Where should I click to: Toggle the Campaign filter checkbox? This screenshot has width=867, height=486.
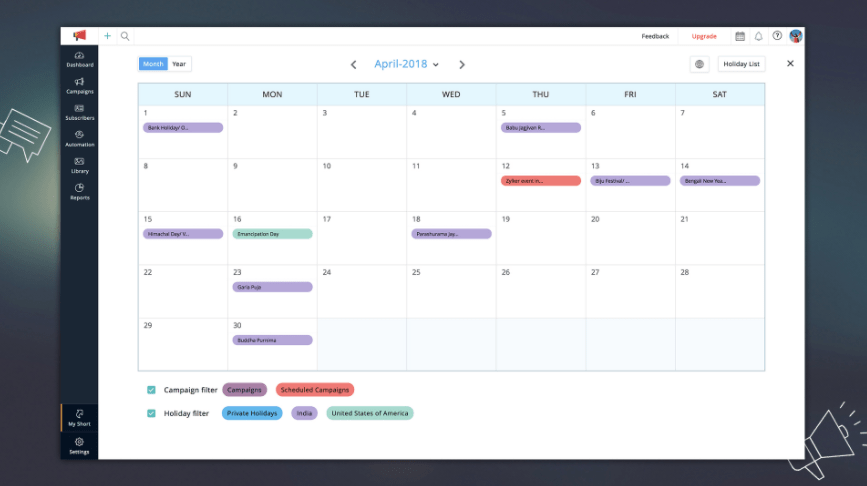tap(151, 390)
